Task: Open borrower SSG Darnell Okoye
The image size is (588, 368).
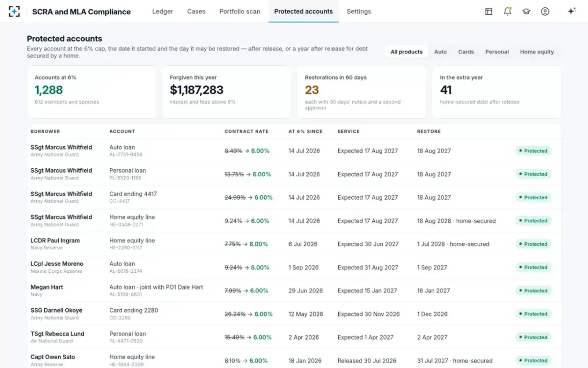Action: point(56,311)
